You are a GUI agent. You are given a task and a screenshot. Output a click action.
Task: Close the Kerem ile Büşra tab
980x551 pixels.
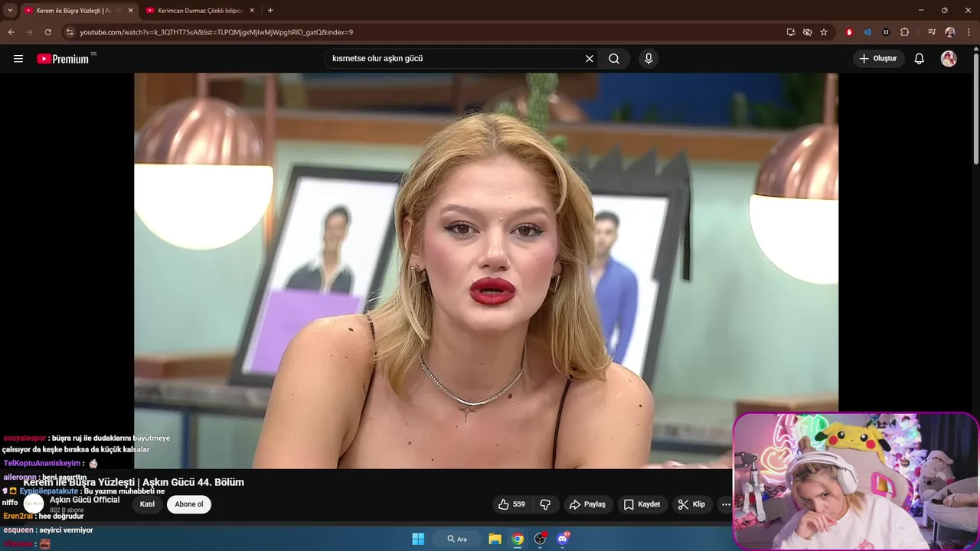tap(130, 11)
